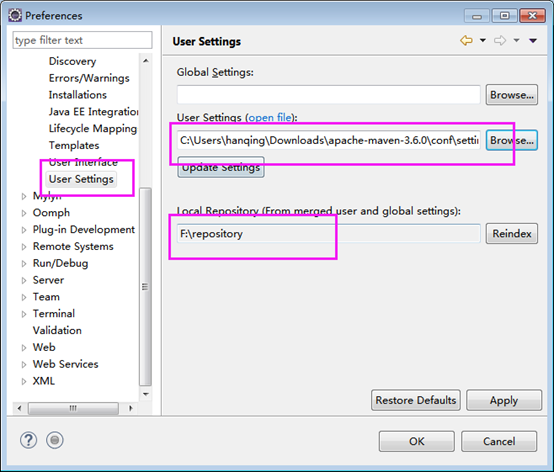This screenshot has width=554, height=472.
Task: Close the Preferences window
Action: (x=532, y=16)
